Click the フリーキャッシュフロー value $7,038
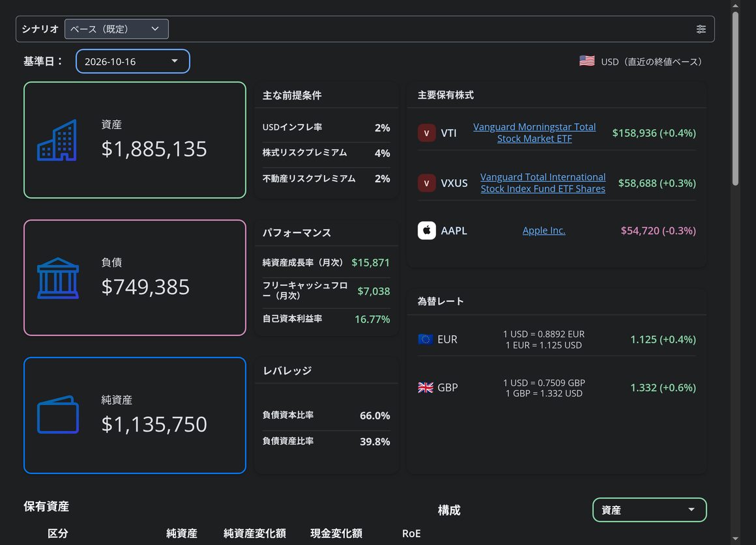Image resolution: width=756 pixels, height=545 pixels. coord(373,291)
